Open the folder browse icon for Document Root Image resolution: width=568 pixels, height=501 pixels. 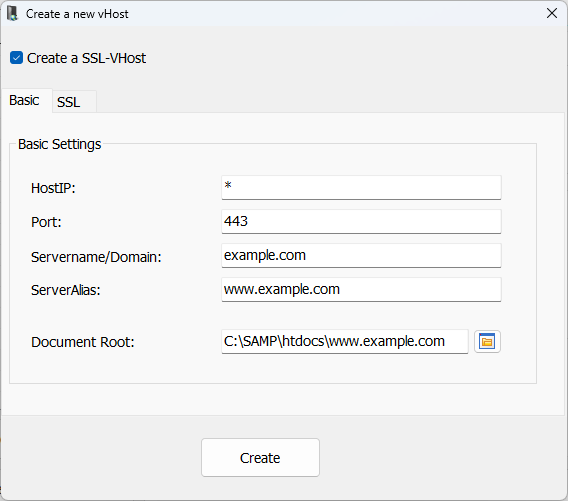pyautogui.click(x=487, y=341)
